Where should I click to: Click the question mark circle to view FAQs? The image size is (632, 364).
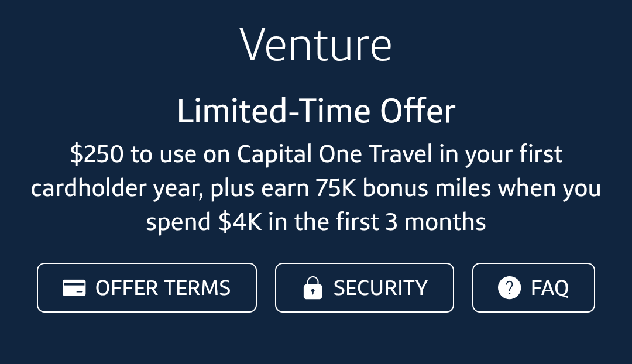pyautogui.click(x=509, y=287)
